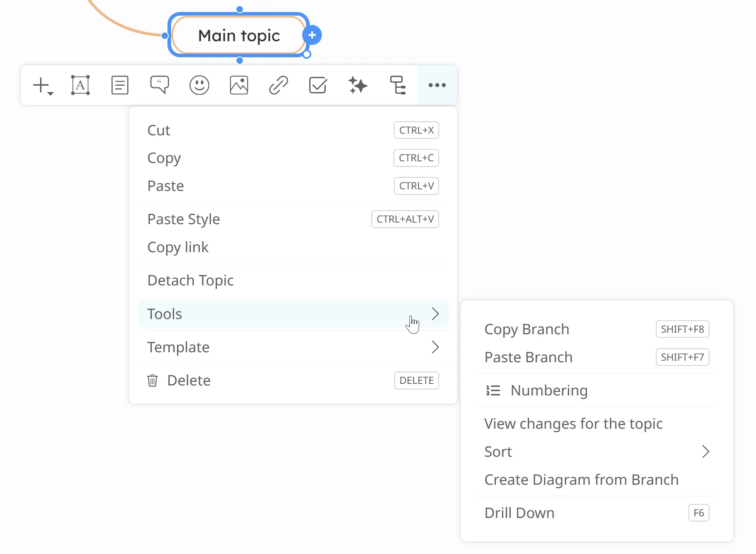Click the link attachment icon
756x554 pixels.
pos(278,85)
